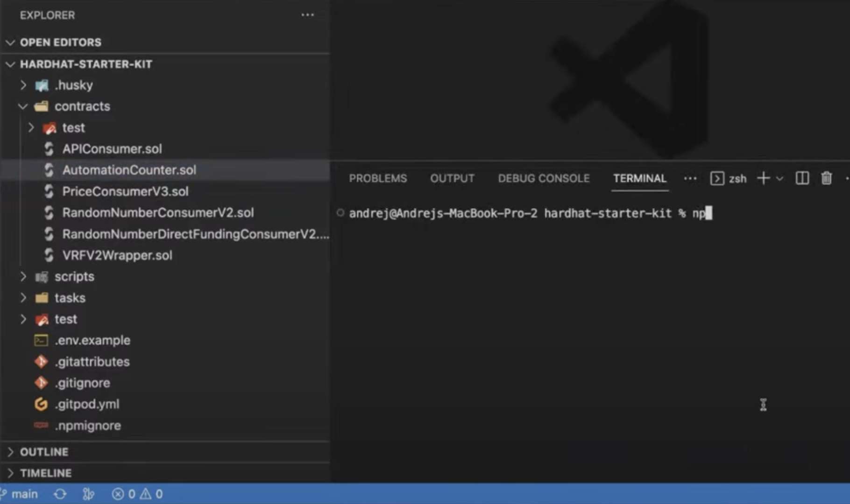Expand the scripts folder chevron
Viewport: 850px width, 504px height.
click(x=23, y=276)
